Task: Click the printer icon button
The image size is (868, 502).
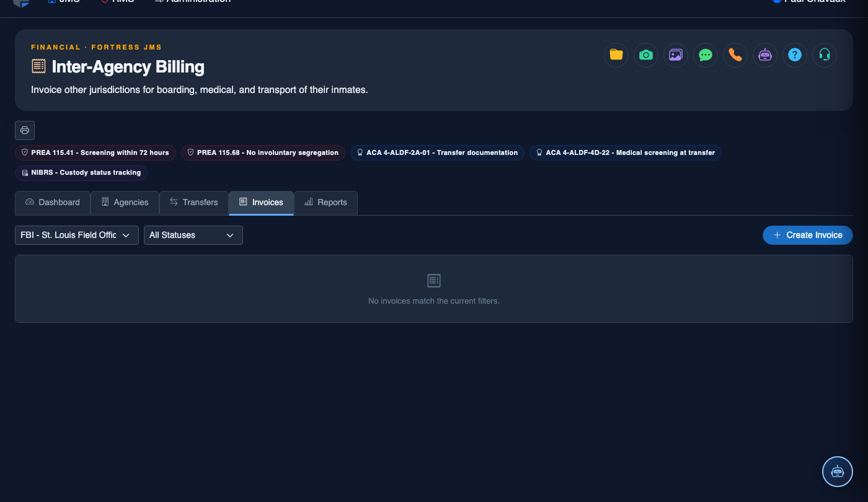Action: (25, 130)
